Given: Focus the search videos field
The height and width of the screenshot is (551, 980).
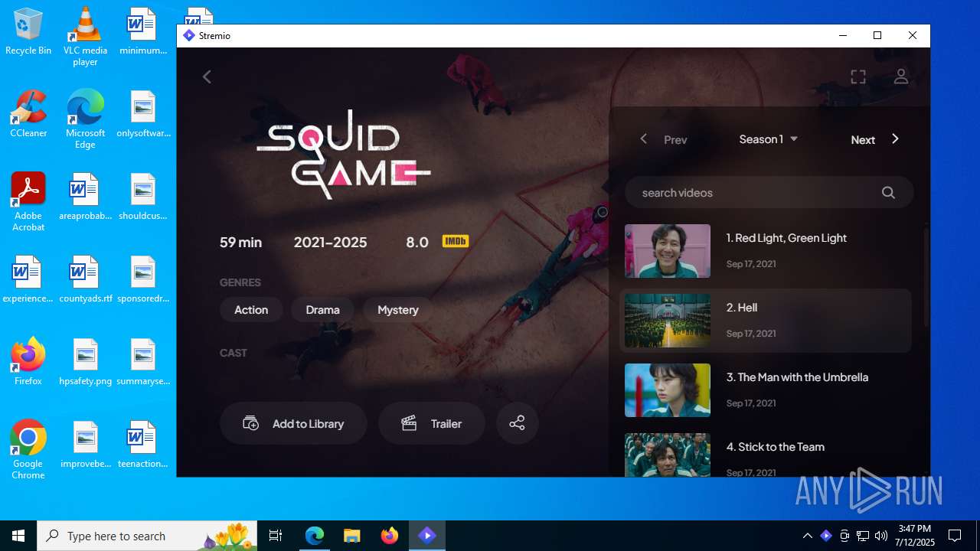Looking at the screenshot, I should pyautogui.click(x=769, y=193).
